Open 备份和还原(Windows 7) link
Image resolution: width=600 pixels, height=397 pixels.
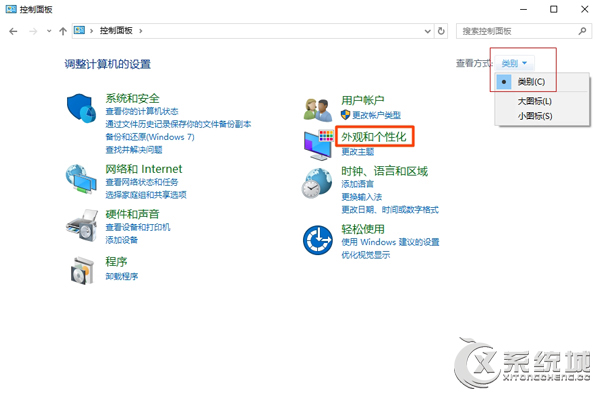[150, 137]
